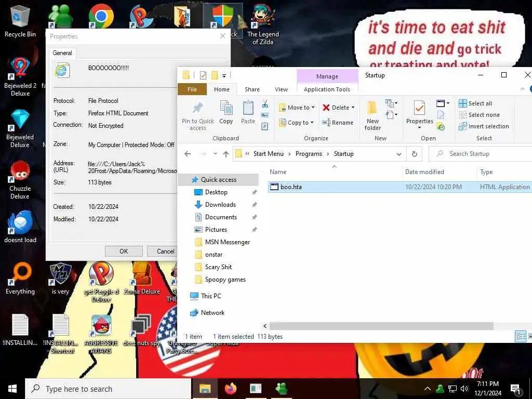Click the Start Menu breadcrumb
The image size is (532, 399).
pyautogui.click(x=269, y=154)
